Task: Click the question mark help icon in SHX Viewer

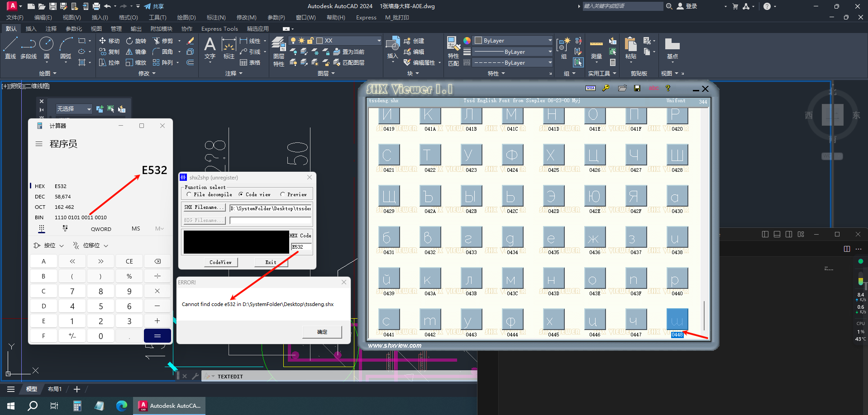Action: click(x=668, y=88)
